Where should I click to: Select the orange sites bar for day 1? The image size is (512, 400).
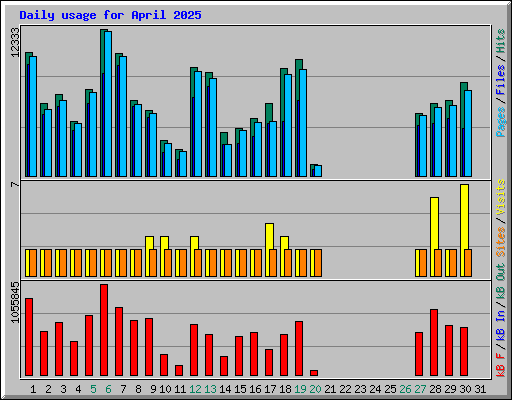33,263
